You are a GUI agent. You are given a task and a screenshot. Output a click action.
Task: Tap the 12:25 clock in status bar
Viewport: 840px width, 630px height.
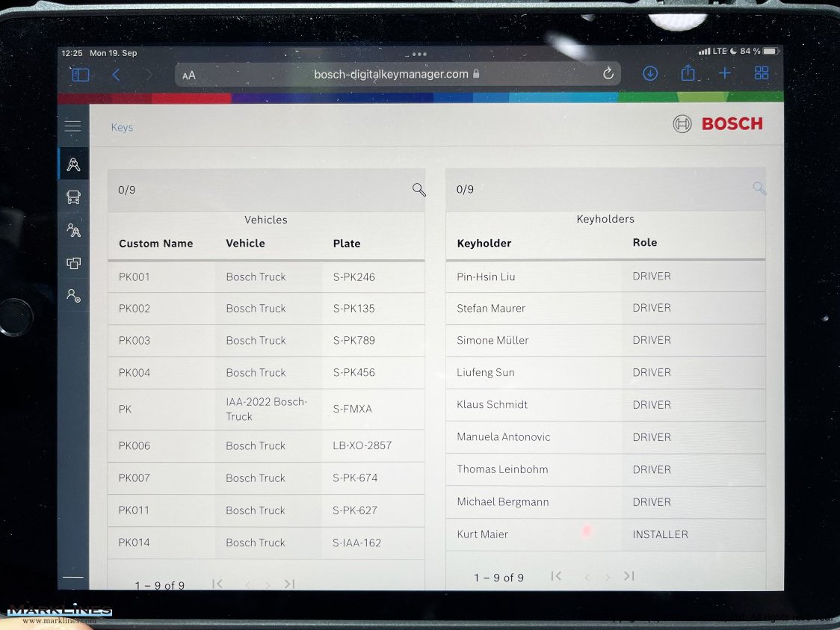[x=72, y=53]
